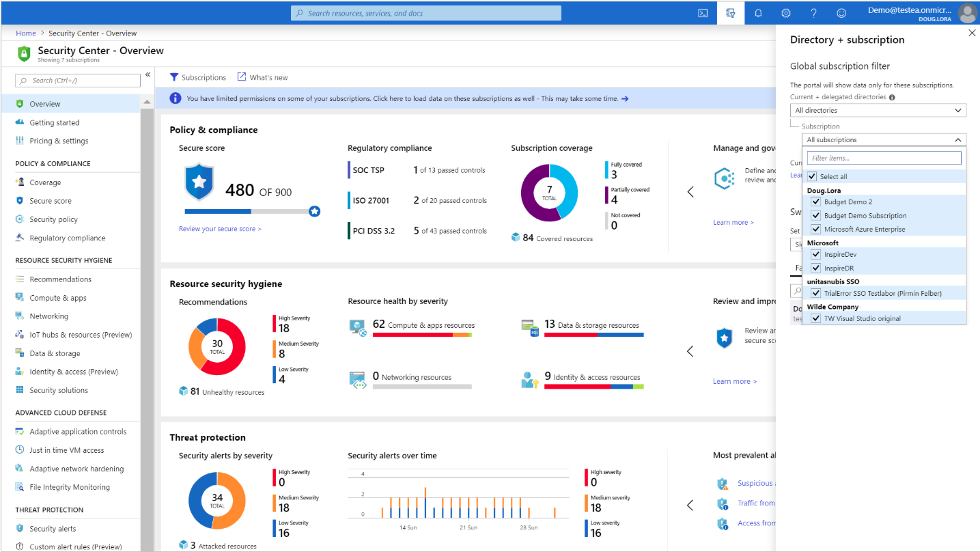Uncheck the Budget Demo 2 subscription
The image size is (980, 552).
(816, 202)
